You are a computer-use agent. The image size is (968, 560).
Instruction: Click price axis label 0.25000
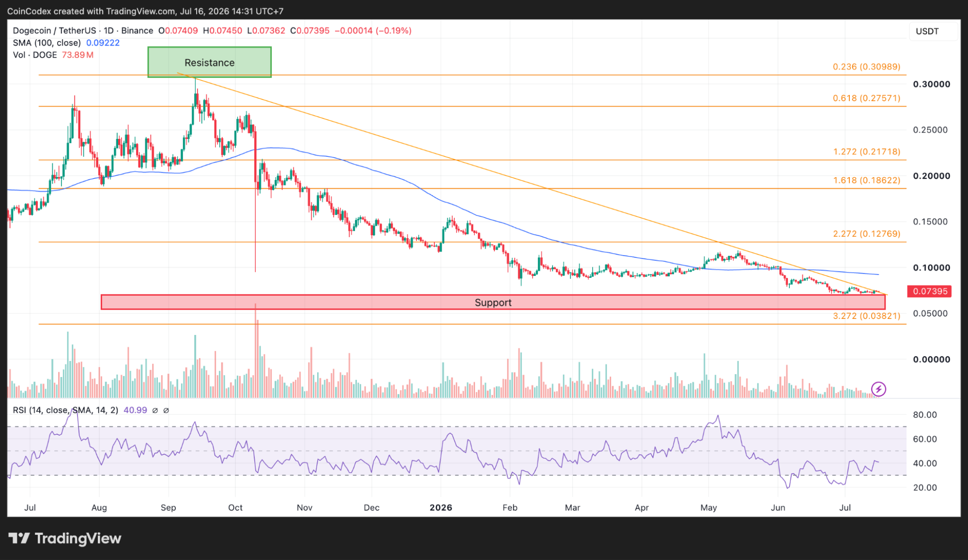pos(930,130)
